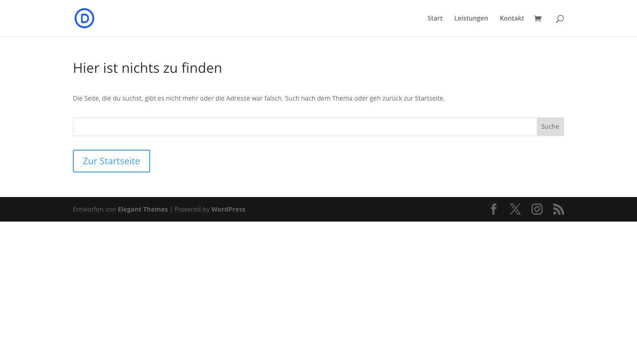The height and width of the screenshot is (364, 637).
Task: Open the shopping cart icon
Action: (538, 19)
